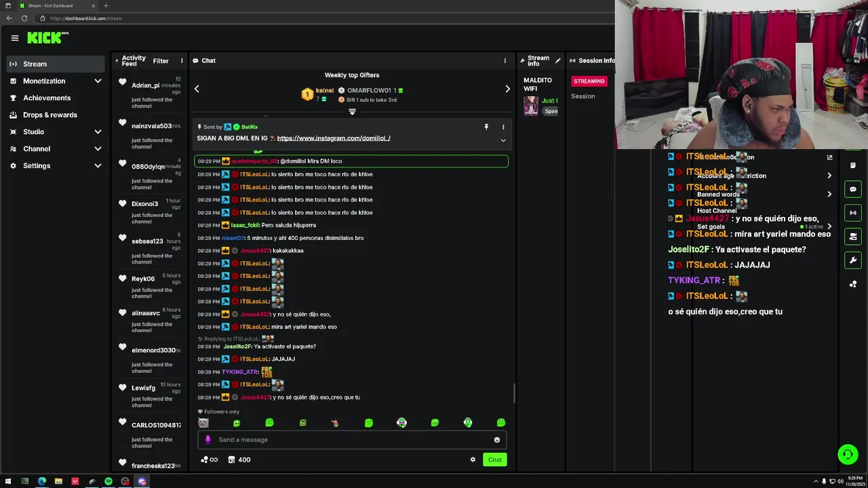Expand Set goals arrow in overlay

coord(829,226)
